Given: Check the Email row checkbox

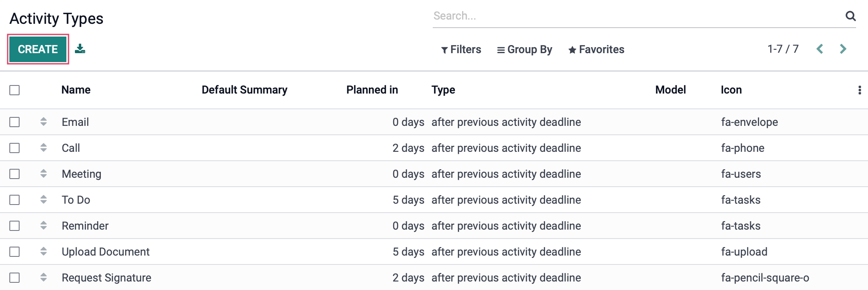Looking at the screenshot, I should pos(14,122).
